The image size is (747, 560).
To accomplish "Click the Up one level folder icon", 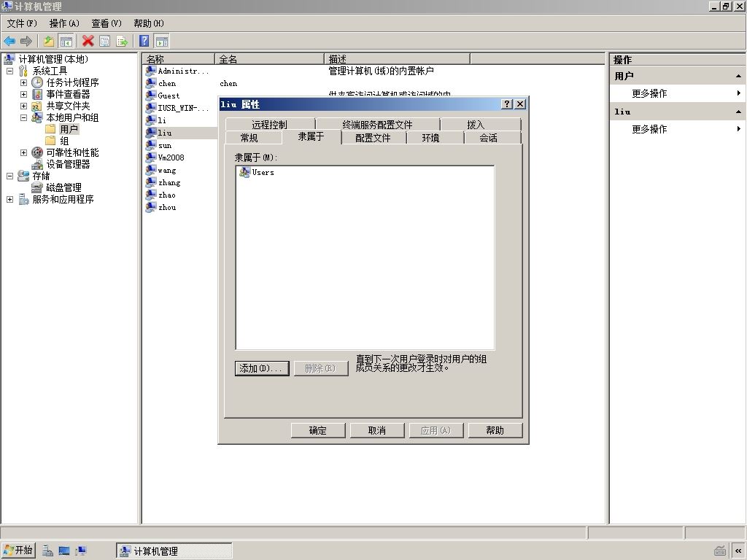I will [49, 42].
